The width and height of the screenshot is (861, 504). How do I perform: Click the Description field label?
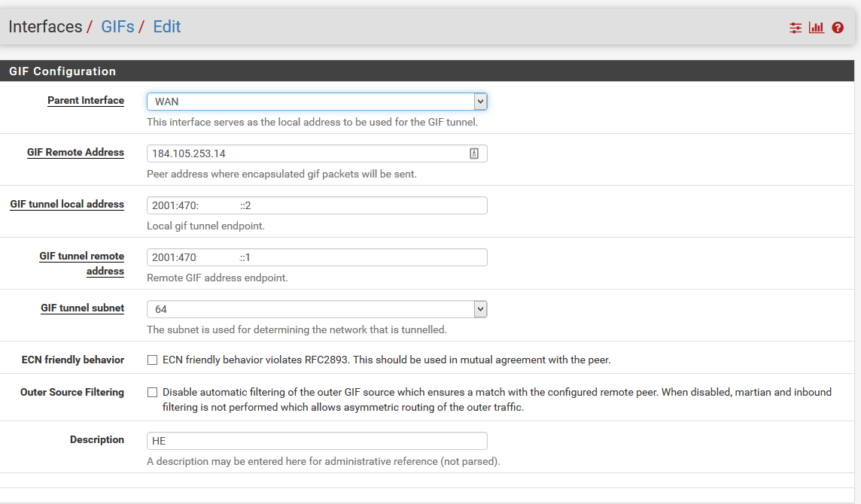coord(97,440)
